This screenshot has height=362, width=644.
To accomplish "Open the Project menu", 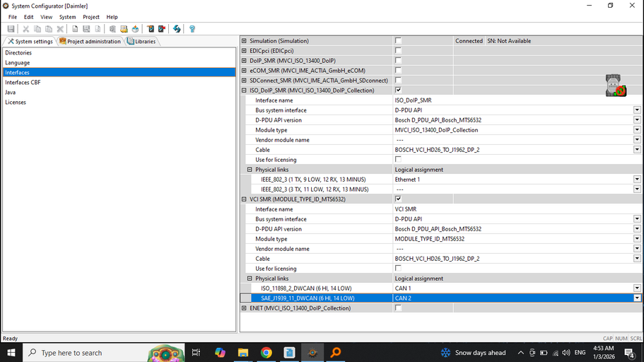I will coord(90,17).
